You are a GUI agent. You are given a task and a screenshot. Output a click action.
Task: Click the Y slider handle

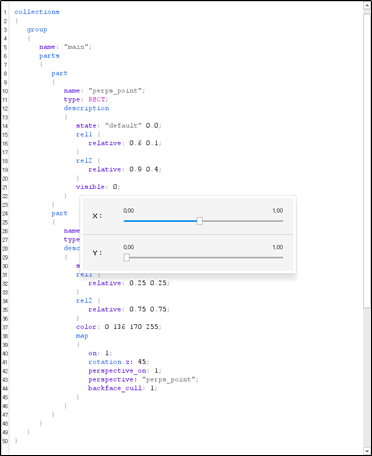[x=126, y=258]
